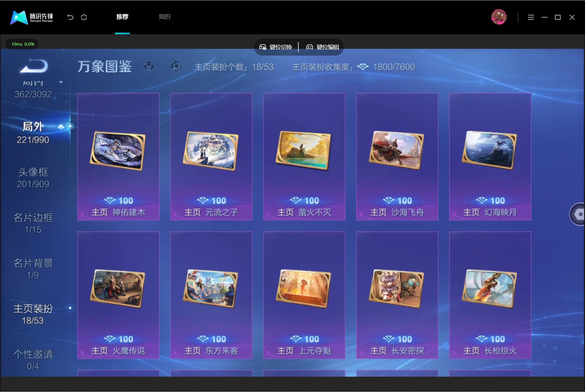Select 头像框 category in sidebar

pyautogui.click(x=33, y=178)
